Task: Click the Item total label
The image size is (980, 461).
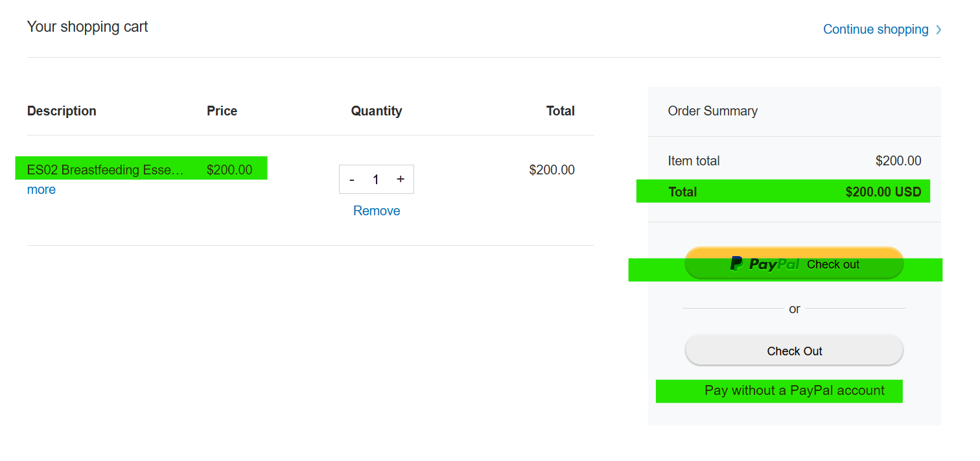Action: (694, 161)
